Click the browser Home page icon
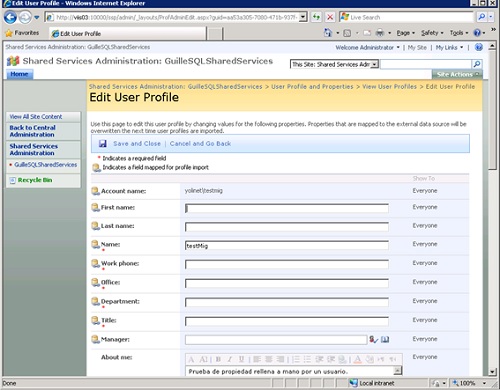Viewport: 500px width, 390px height. [x=328, y=33]
